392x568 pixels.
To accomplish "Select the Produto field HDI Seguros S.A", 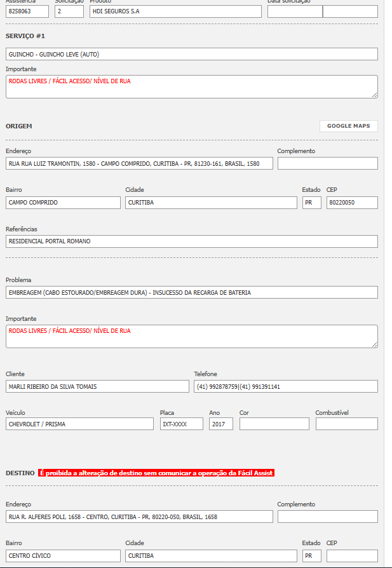I will point(175,11).
